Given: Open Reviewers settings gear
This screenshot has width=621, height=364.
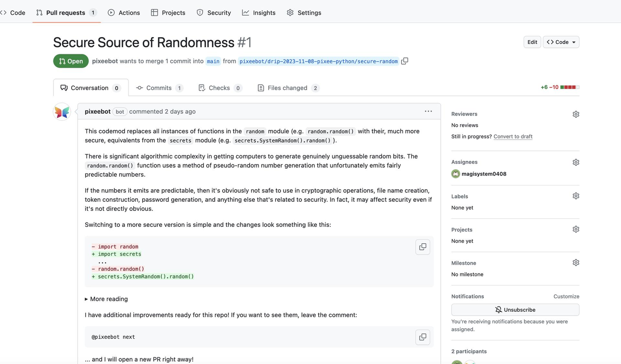Looking at the screenshot, I should tap(576, 114).
